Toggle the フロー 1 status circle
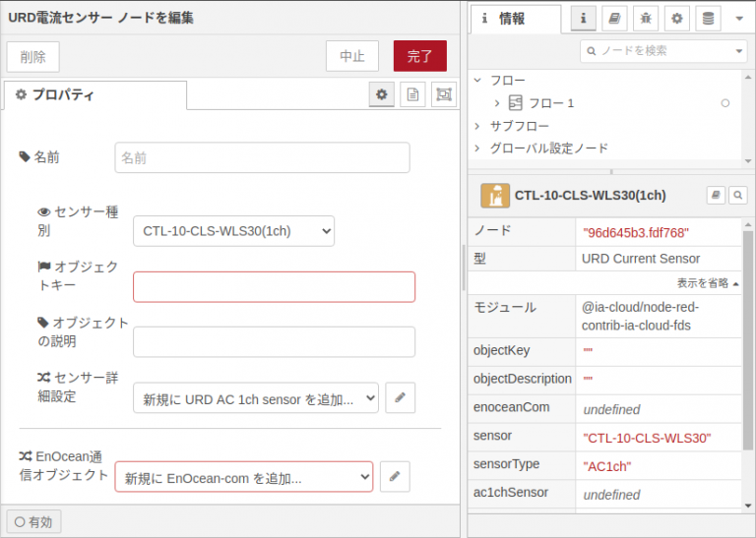 point(725,102)
